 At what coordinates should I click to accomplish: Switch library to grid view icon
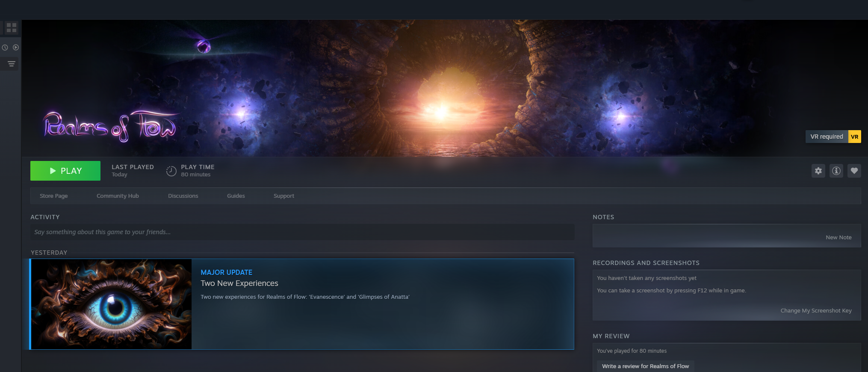[x=12, y=28]
